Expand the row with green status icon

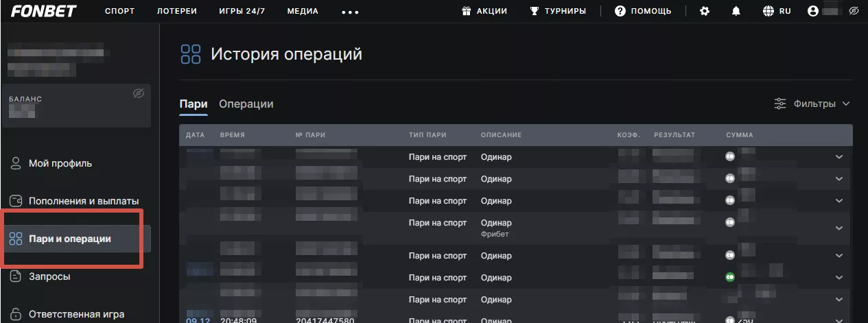pos(838,278)
